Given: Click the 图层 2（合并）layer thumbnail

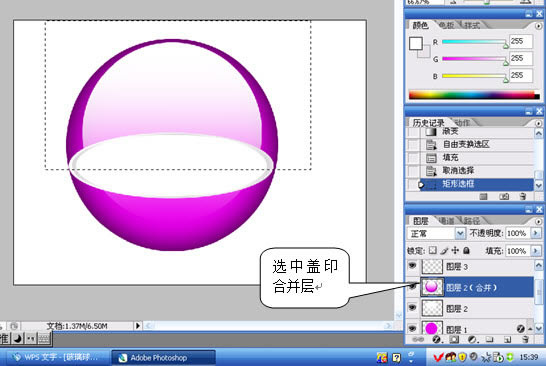Looking at the screenshot, I should [432, 287].
